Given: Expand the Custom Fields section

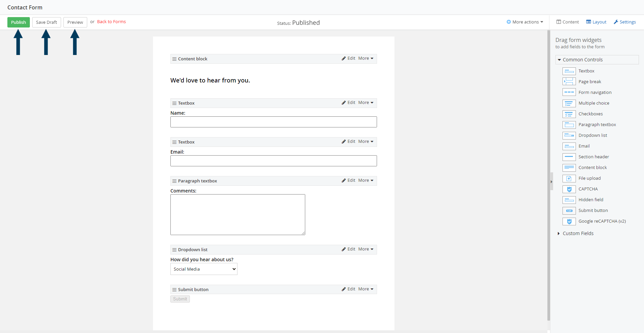Looking at the screenshot, I should pyautogui.click(x=578, y=233).
